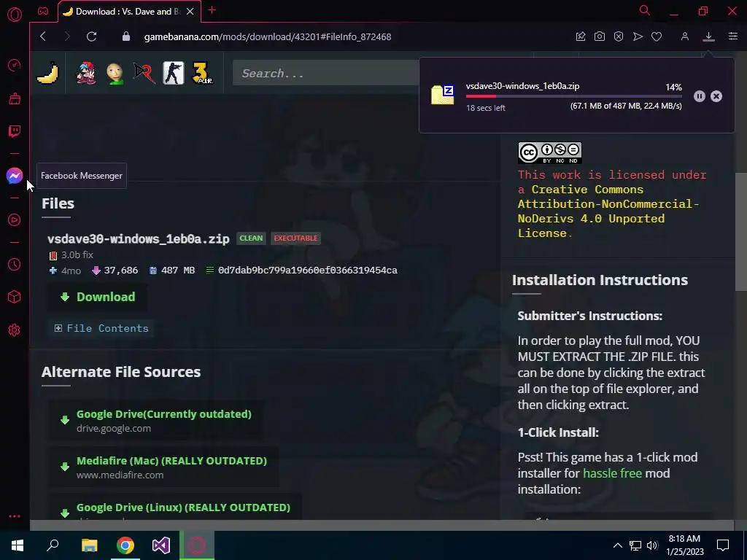Click the address bar URL
The height and width of the screenshot is (560, 747).
point(267,36)
